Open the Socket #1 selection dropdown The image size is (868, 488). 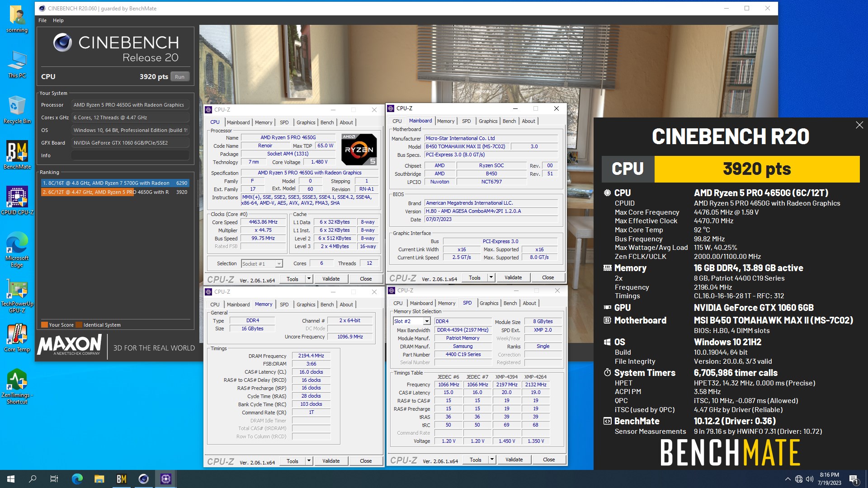262,264
